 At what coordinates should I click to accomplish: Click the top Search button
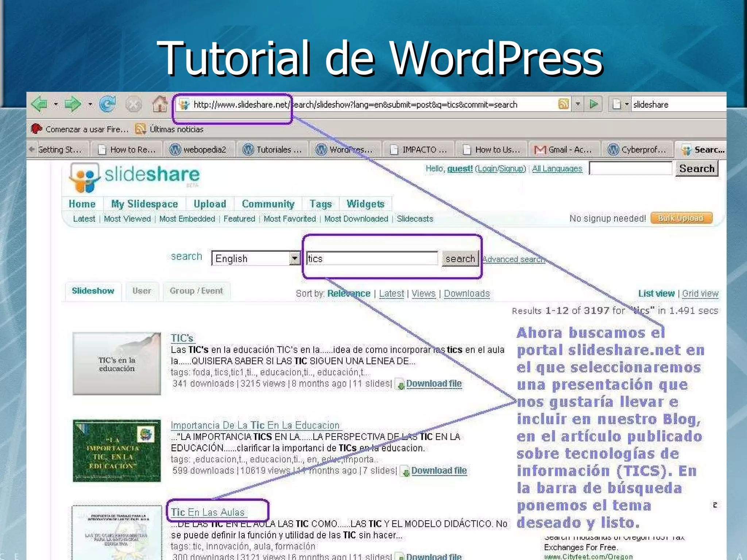click(x=697, y=168)
